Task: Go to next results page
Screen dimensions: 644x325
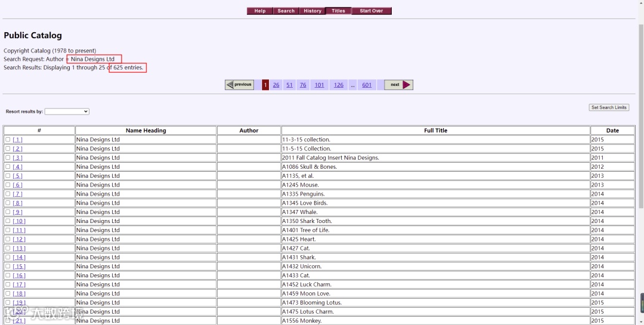Action: pos(398,85)
